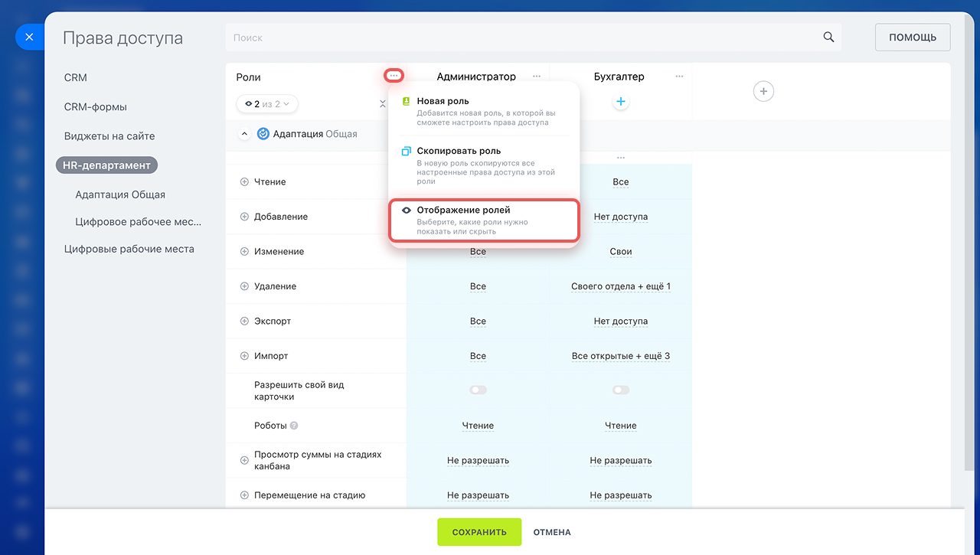Open the Roles column three-dot menu

coord(394,76)
